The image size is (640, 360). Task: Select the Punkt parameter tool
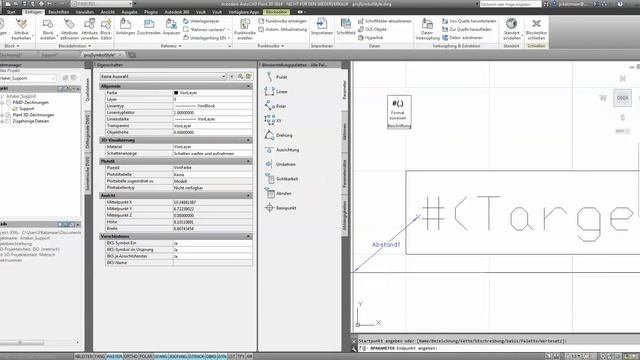(277, 77)
